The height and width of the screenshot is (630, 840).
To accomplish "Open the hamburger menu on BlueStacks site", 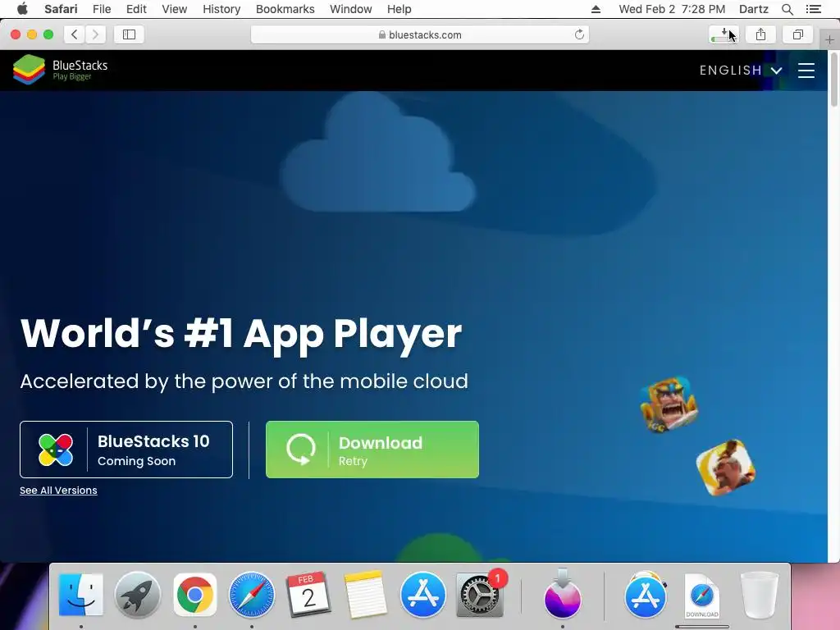I will pos(806,71).
